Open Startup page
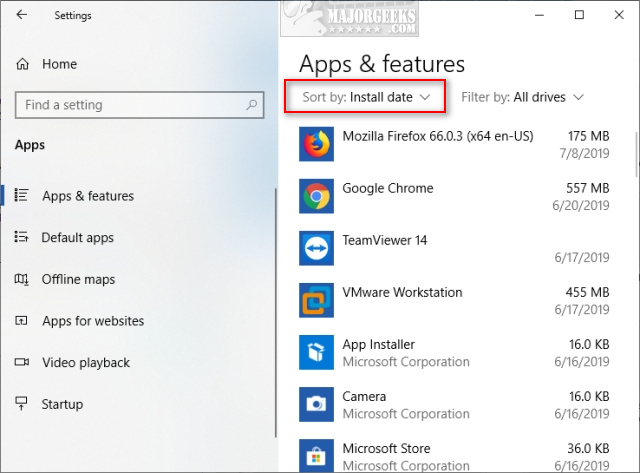 point(62,404)
